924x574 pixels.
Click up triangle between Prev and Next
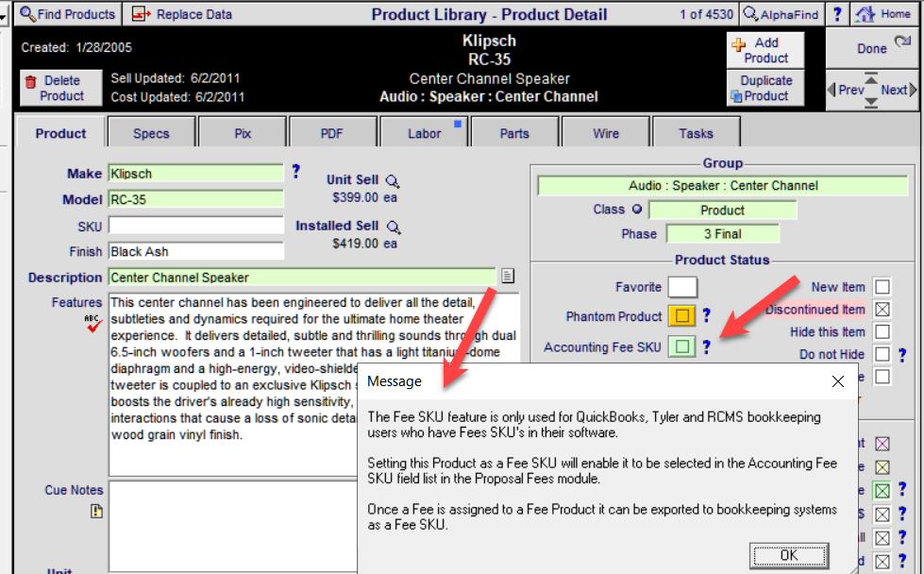click(x=871, y=77)
